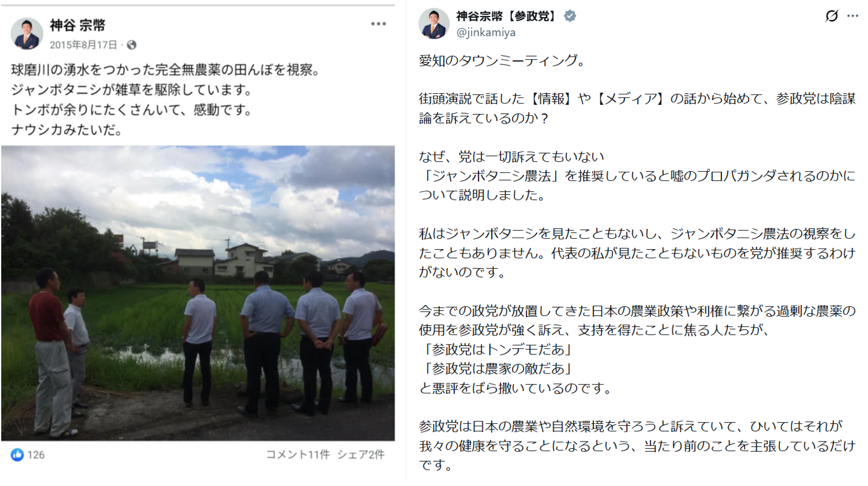Click the Grok icon on the tweet
This screenshot has height=486, width=868.
pos(831,16)
